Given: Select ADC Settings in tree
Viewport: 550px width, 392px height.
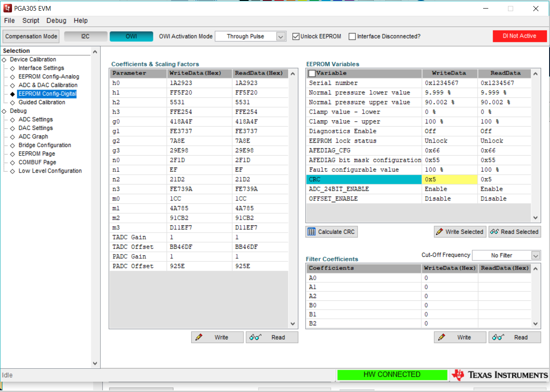Looking at the screenshot, I should coord(36,120).
